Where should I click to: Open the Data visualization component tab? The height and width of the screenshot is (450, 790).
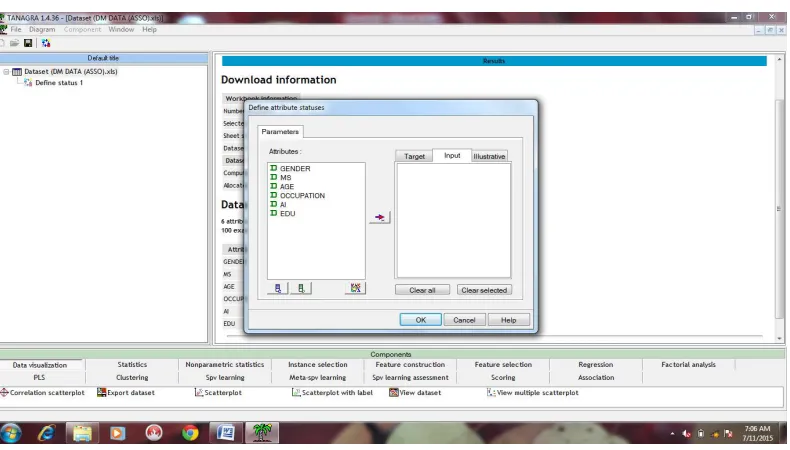click(40, 365)
